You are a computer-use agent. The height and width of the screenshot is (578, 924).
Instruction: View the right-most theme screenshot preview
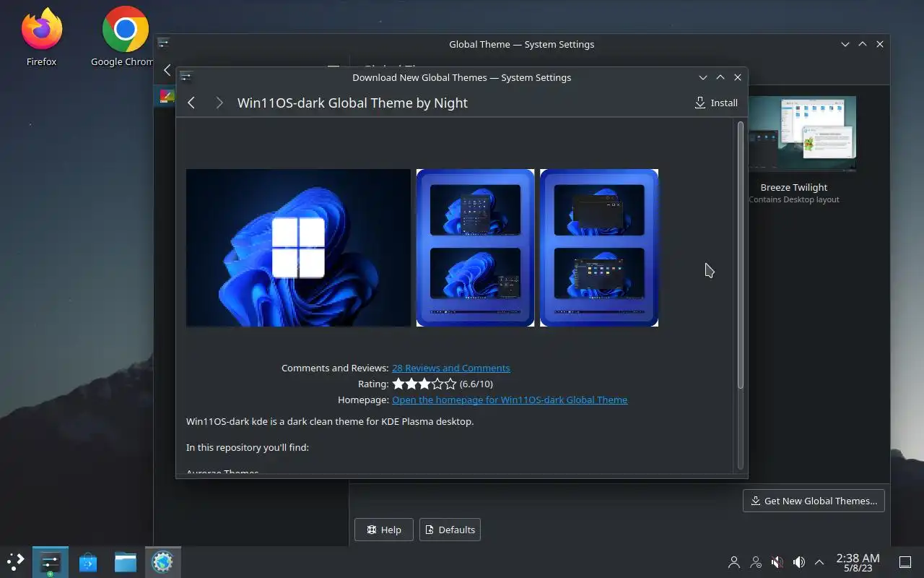tap(599, 248)
